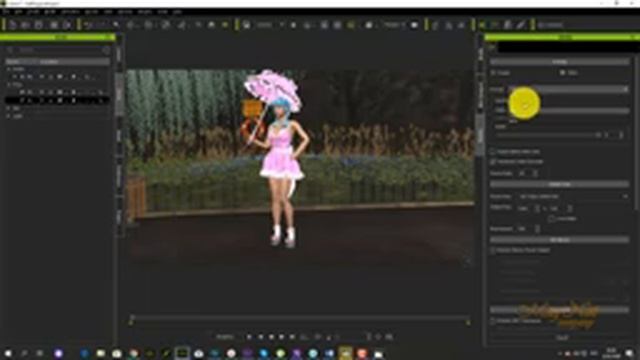Open the Frame Size preset dropdown
The image size is (640, 360).
(573, 196)
